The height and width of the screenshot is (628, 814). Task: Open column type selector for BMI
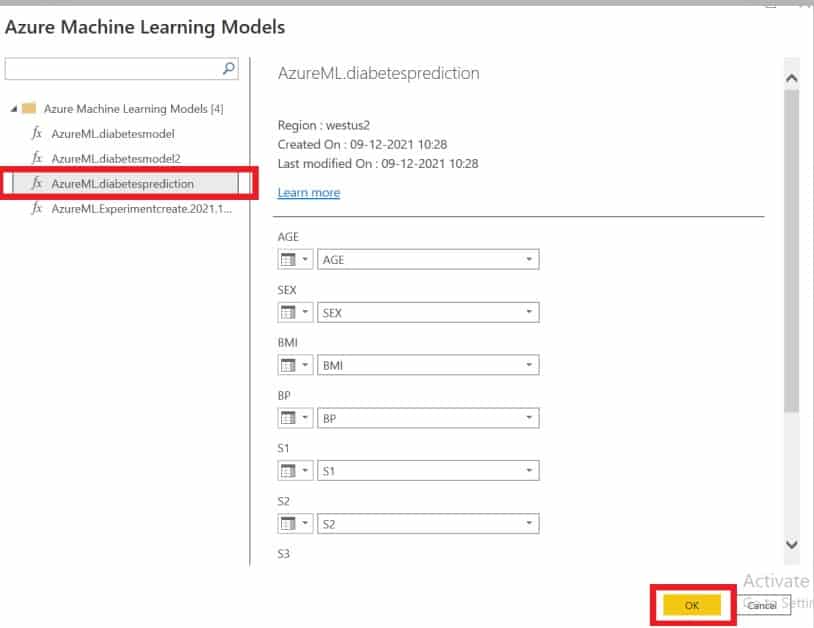coord(295,365)
